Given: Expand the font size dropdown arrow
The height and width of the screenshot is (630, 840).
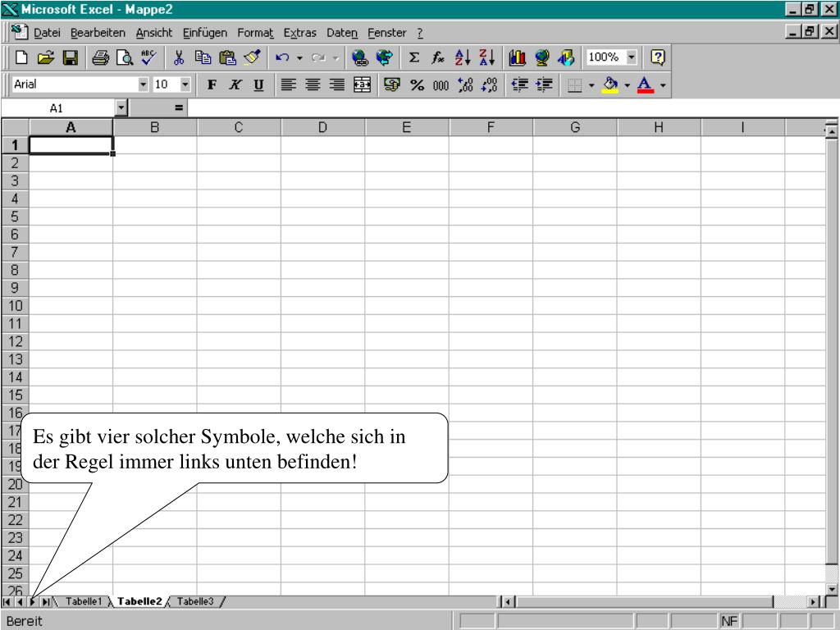Looking at the screenshot, I should pos(185,84).
